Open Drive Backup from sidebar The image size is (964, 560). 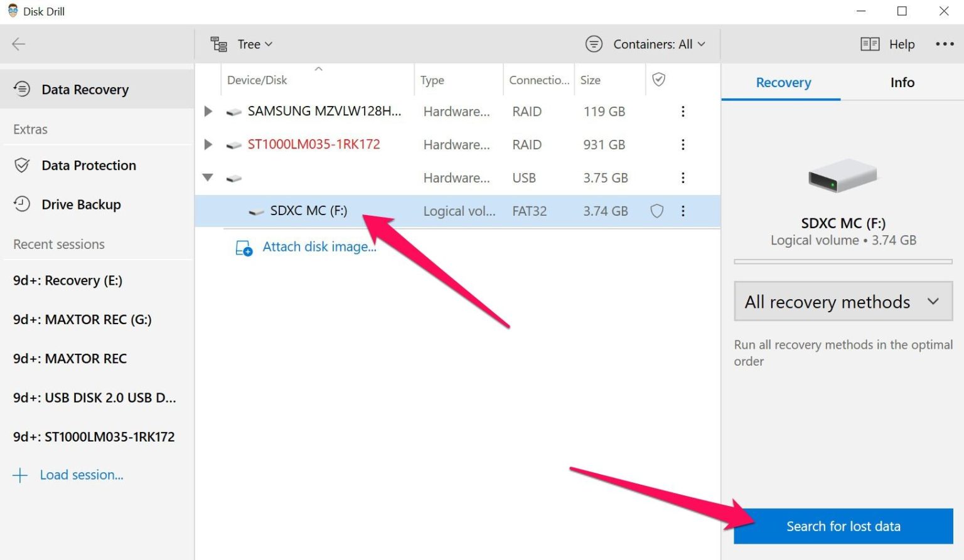pyautogui.click(x=81, y=204)
